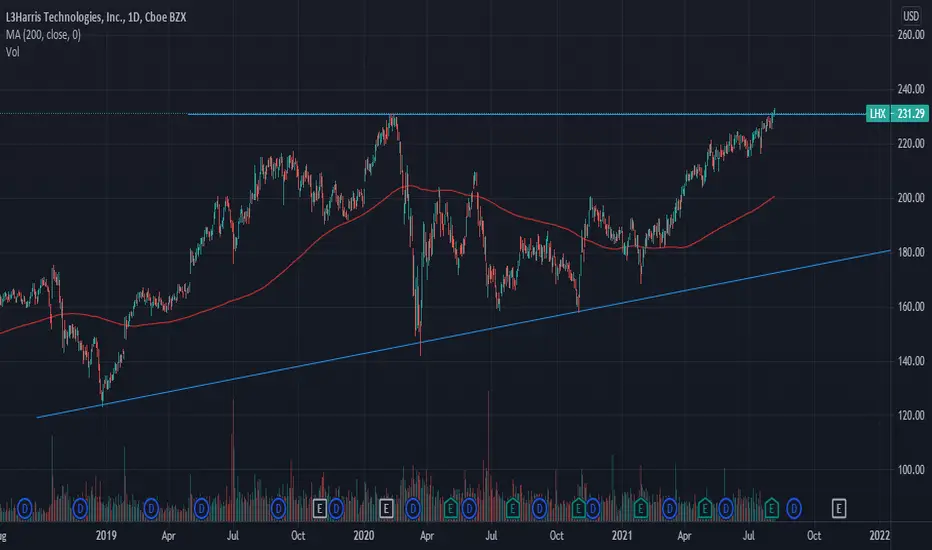This screenshot has height=550, width=932.
Task: Open the green earnings marker just after 2021
Action: pyautogui.click(x=640, y=508)
